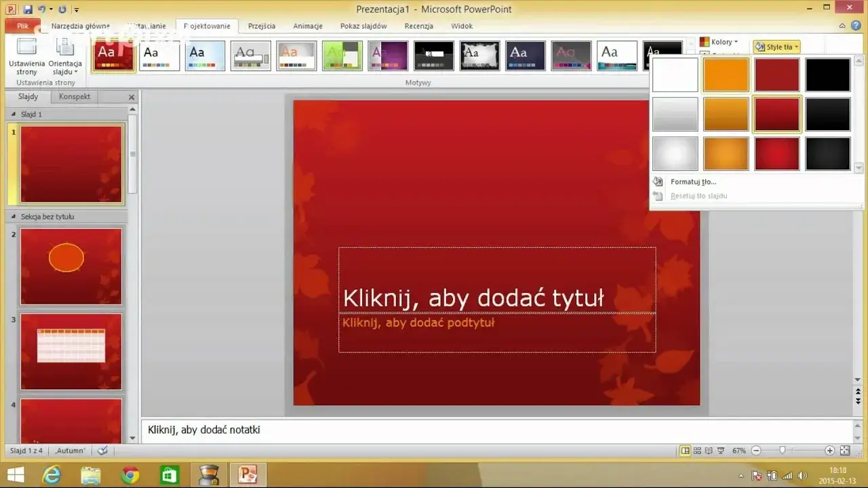Select the Normal view icon
Image resolution: width=868 pixels, height=488 pixels.
[685, 450]
